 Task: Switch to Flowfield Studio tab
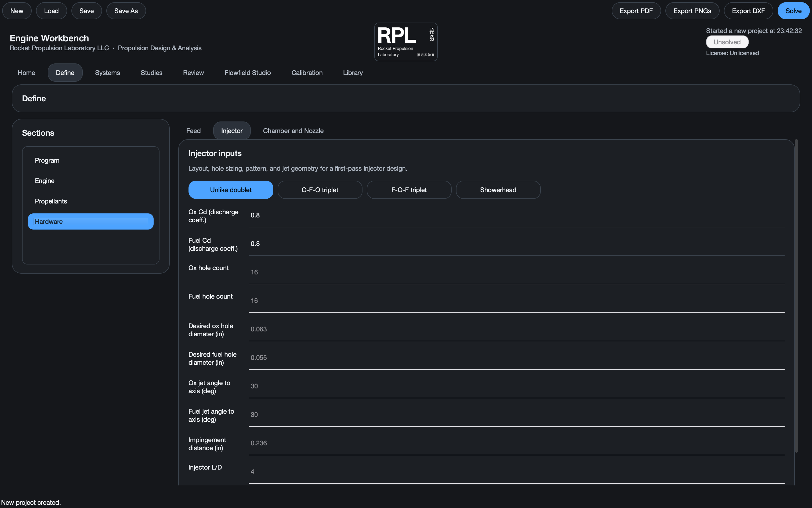coord(248,73)
